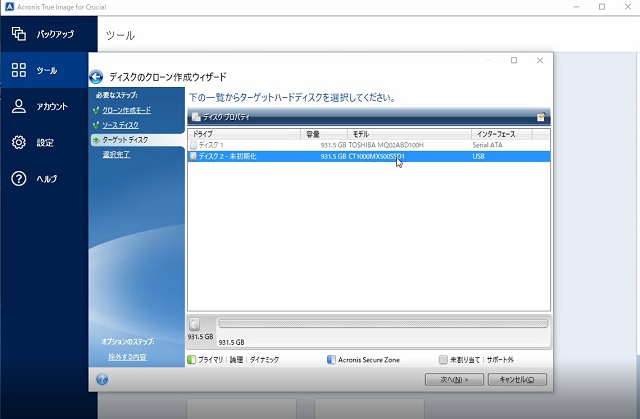Click the TOSHIBA MQ02ABD100H model cell
Viewport: 640px width, 419px height.
tap(386, 145)
